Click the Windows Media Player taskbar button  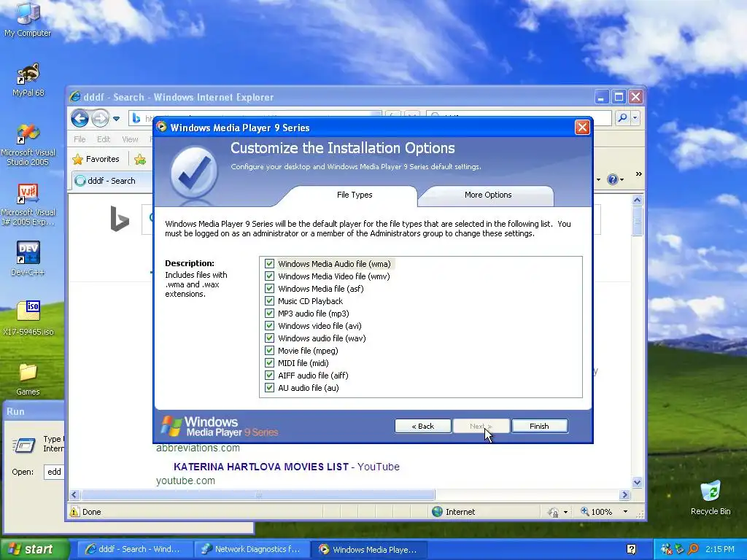click(369, 549)
